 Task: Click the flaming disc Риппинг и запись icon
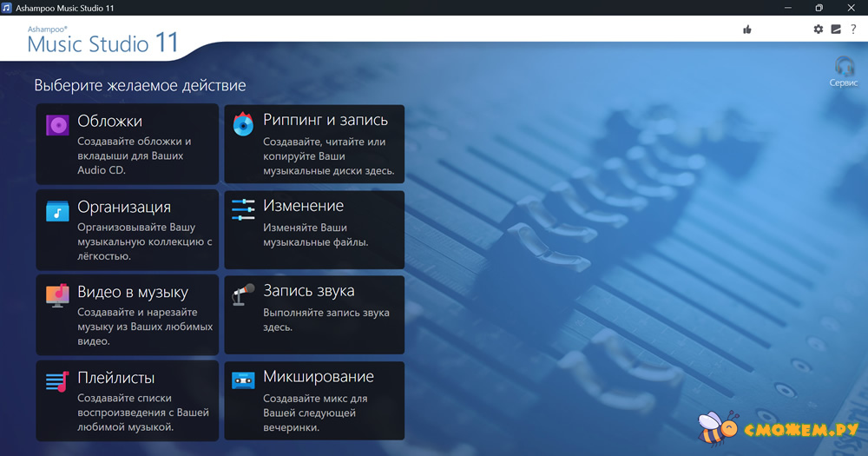tap(243, 124)
